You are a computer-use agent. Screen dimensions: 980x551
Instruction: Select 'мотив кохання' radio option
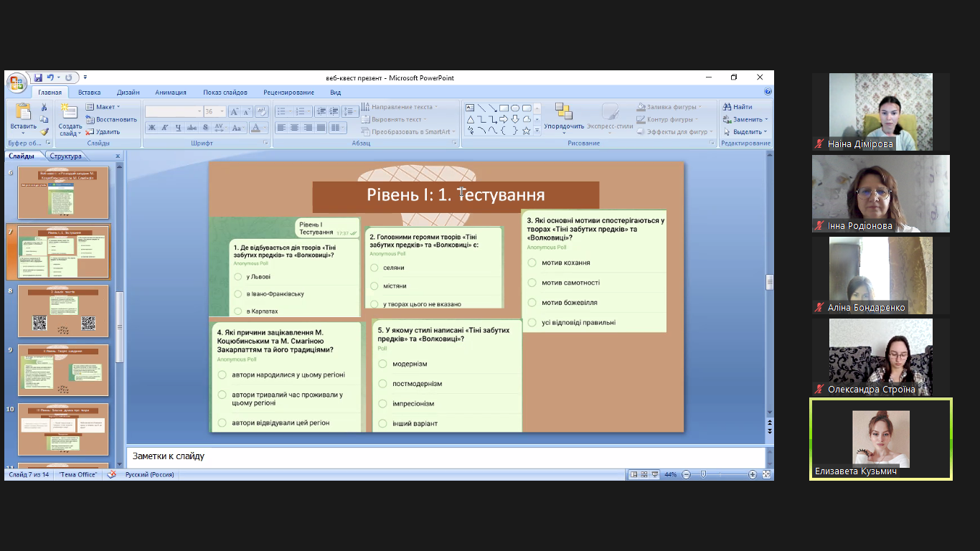click(x=532, y=263)
